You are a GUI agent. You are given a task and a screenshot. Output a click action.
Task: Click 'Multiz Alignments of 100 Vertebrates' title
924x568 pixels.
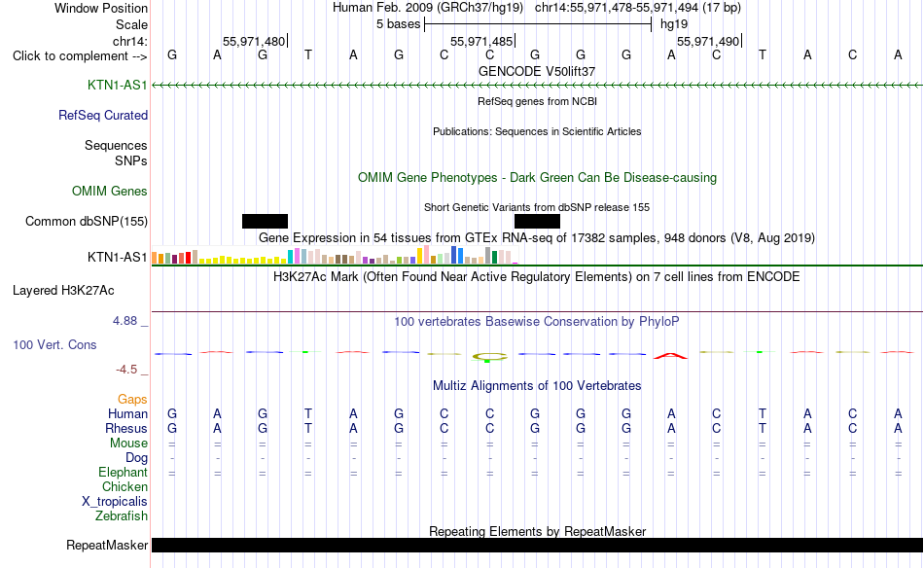point(537,386)
